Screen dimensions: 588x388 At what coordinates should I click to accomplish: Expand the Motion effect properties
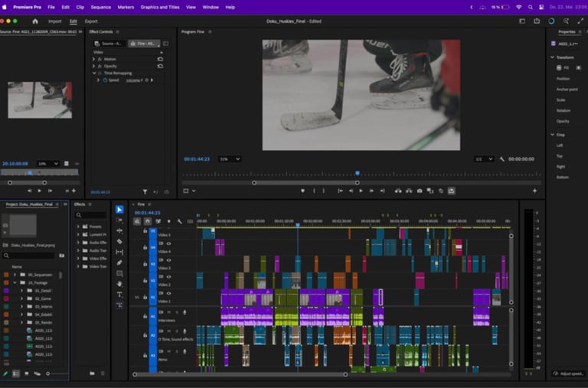tap(94, 58)
